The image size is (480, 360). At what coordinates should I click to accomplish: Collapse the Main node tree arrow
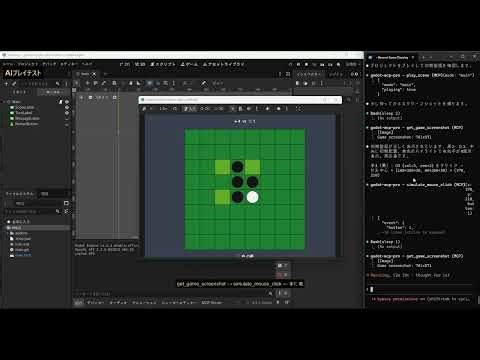click(x=4, y=102)
